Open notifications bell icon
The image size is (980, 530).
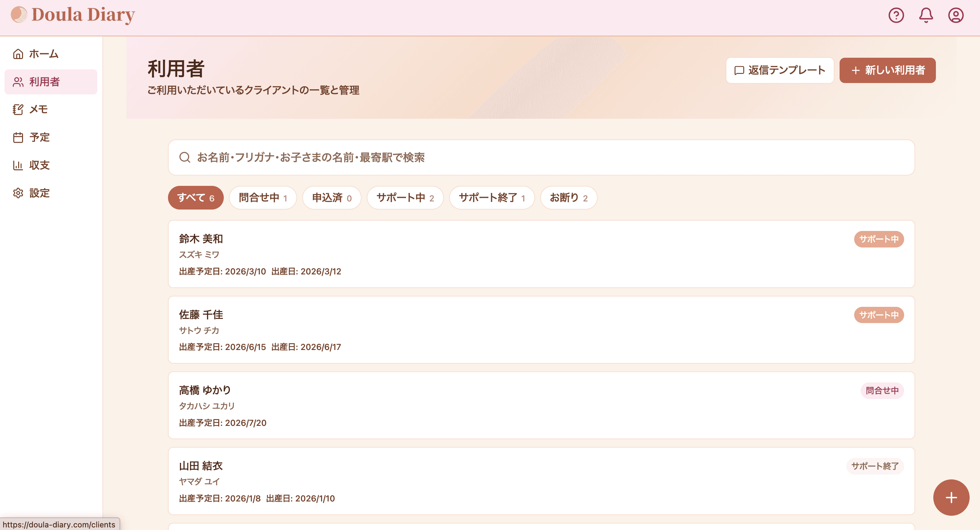[926, 15]
